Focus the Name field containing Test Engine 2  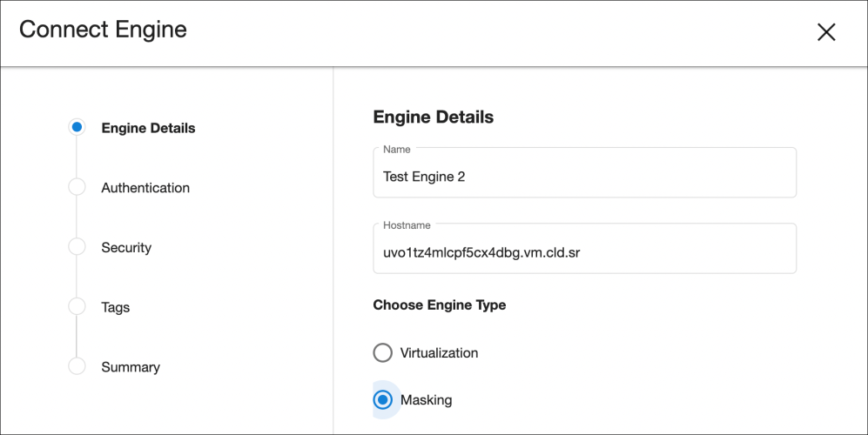pos(584,177)
